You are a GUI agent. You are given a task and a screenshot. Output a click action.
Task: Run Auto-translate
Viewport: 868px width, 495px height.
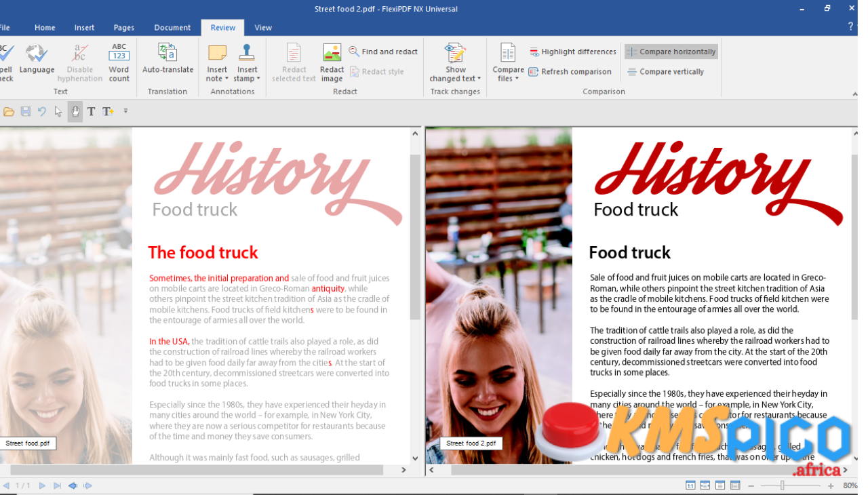pos(167,59)
